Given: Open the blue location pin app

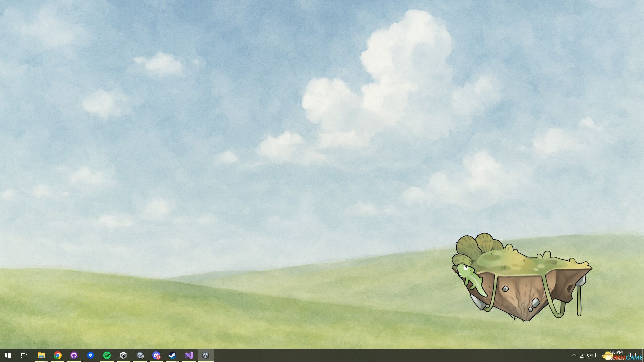Looking at the screenshot, I should click(91, 355).
